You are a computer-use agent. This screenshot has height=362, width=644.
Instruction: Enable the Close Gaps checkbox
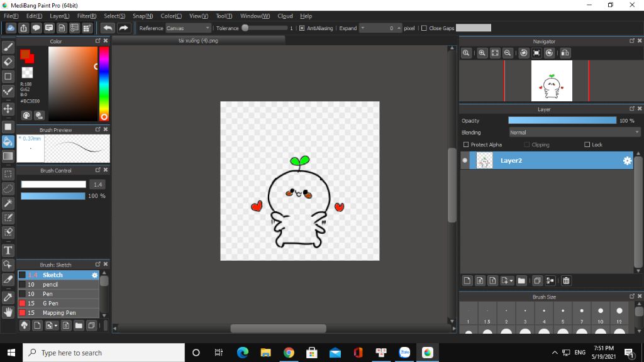click(424, 28)
